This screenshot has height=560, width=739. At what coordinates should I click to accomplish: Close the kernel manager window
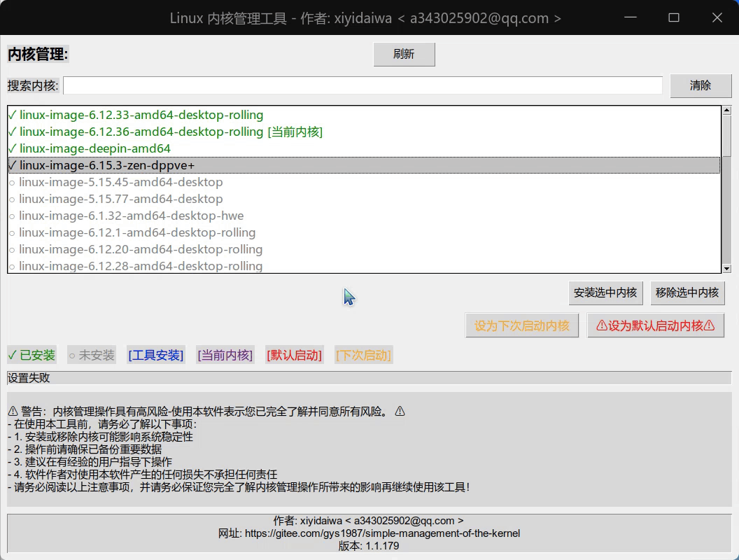coord(717,18)
